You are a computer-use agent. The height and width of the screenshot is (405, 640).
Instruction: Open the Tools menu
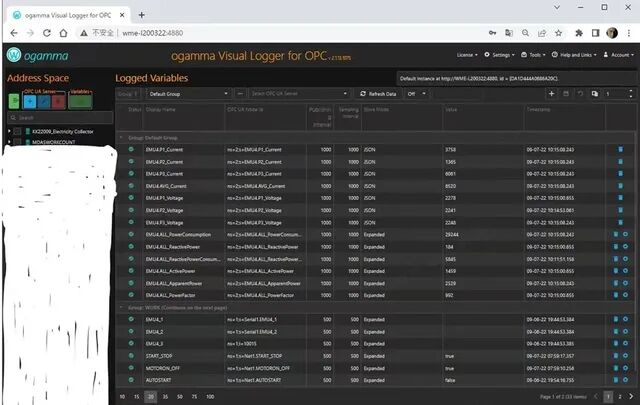pos(536,54)
